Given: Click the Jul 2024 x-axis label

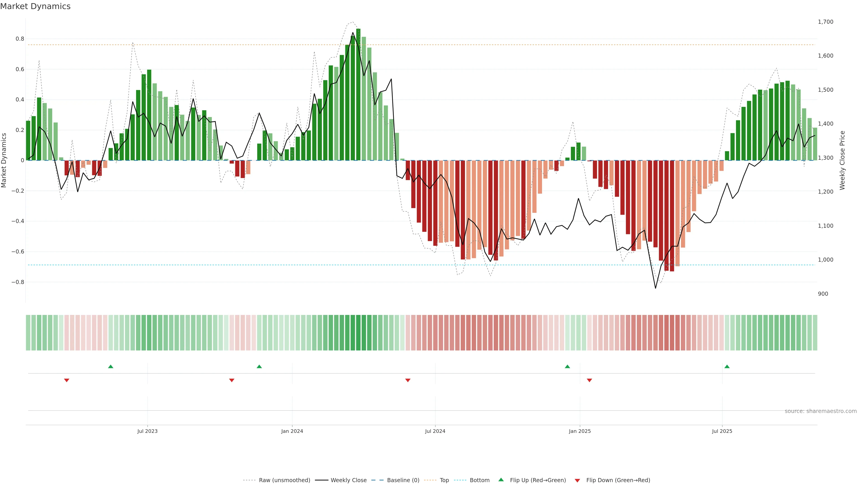Looking at the screenshot, I should (435, 431).
